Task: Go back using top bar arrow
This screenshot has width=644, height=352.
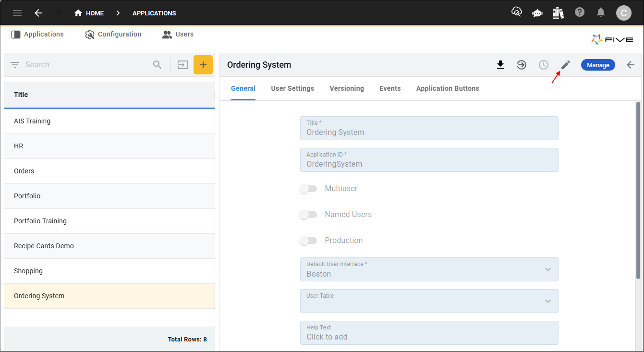Action: [38, 13]
